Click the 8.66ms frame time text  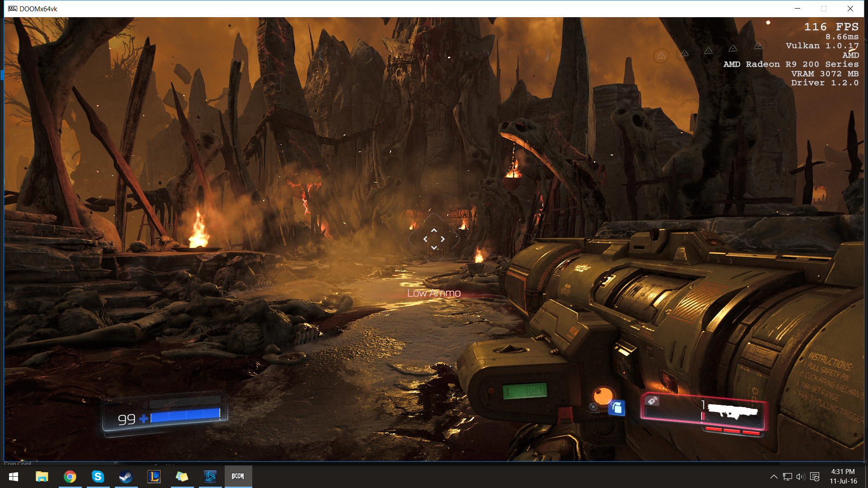pos(842,37)
